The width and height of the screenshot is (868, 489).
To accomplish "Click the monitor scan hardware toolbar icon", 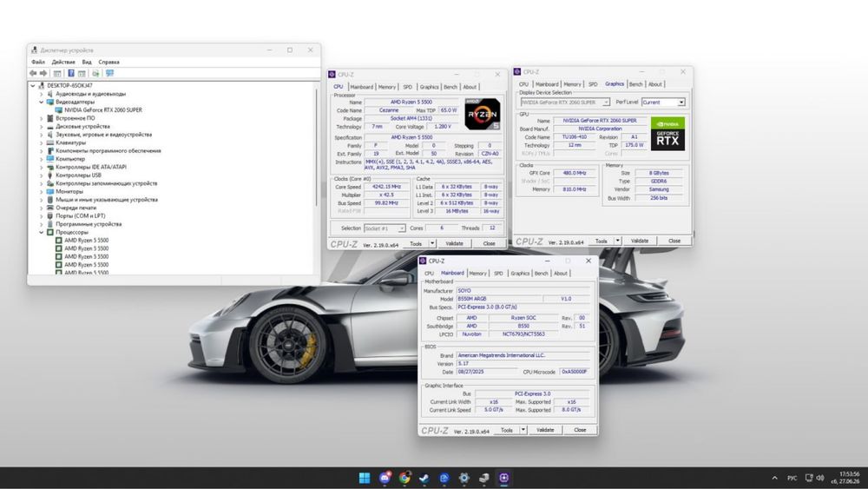I will click(x=109, y=73).
